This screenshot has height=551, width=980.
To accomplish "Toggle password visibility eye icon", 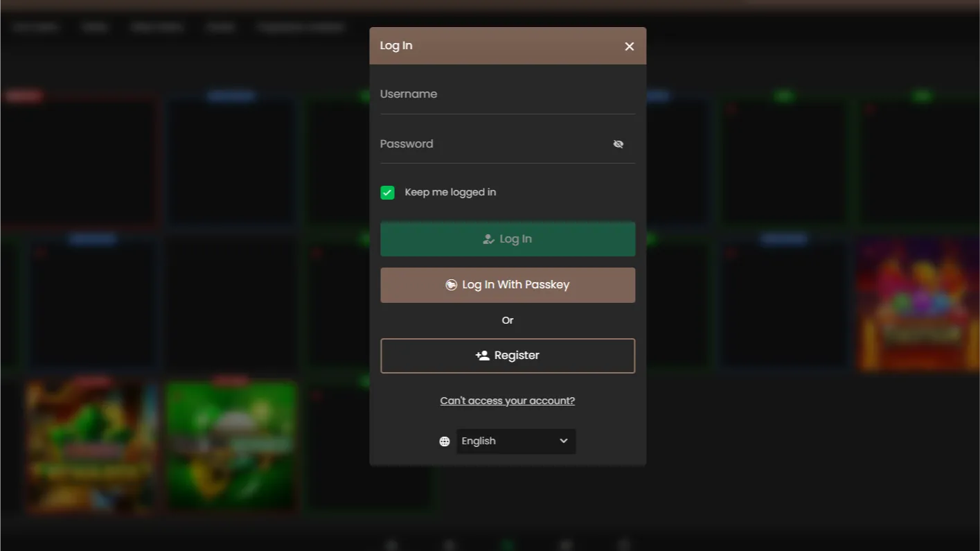I will 618,144.
